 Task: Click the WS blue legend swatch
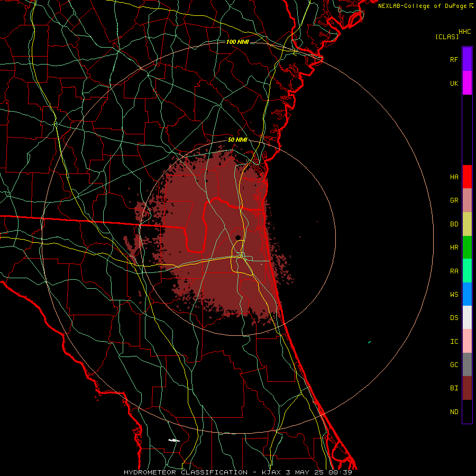click(467, 294)
